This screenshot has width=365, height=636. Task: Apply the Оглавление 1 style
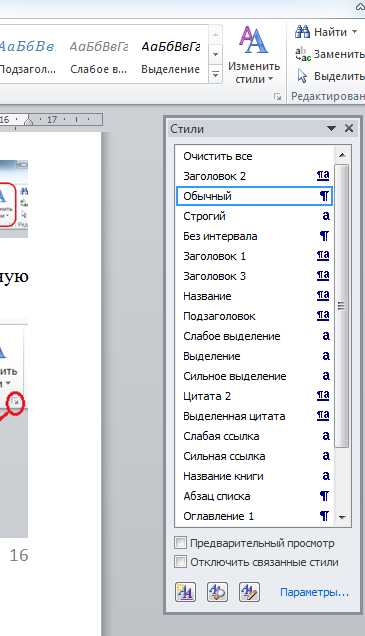click(254, 516)
